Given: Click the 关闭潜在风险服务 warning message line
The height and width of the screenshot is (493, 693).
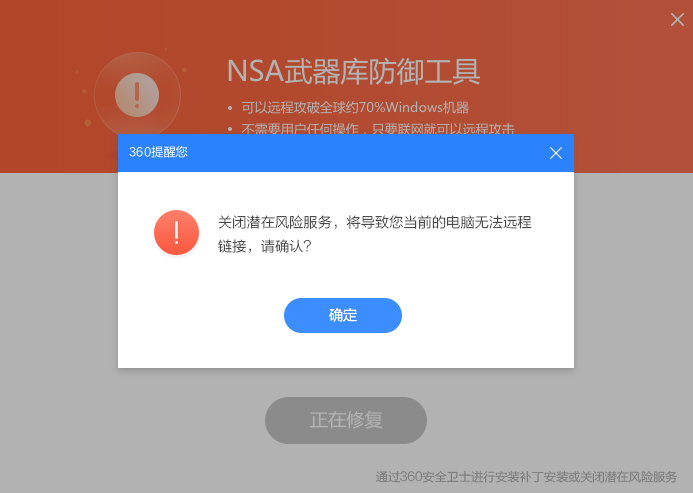Looking at the screenshot, I should [374, 222].
